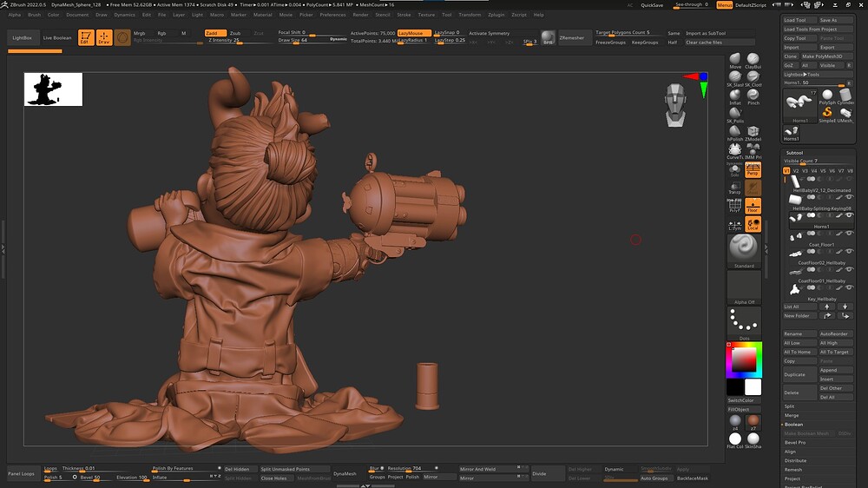Toggle Live Boolean mode
Viewport: 868px width, 488px height.
57,37
